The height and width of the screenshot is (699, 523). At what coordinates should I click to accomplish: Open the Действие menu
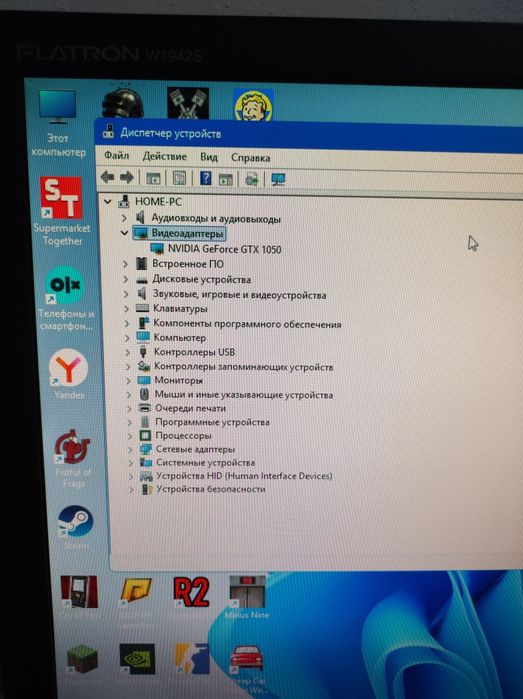[165, 156]
